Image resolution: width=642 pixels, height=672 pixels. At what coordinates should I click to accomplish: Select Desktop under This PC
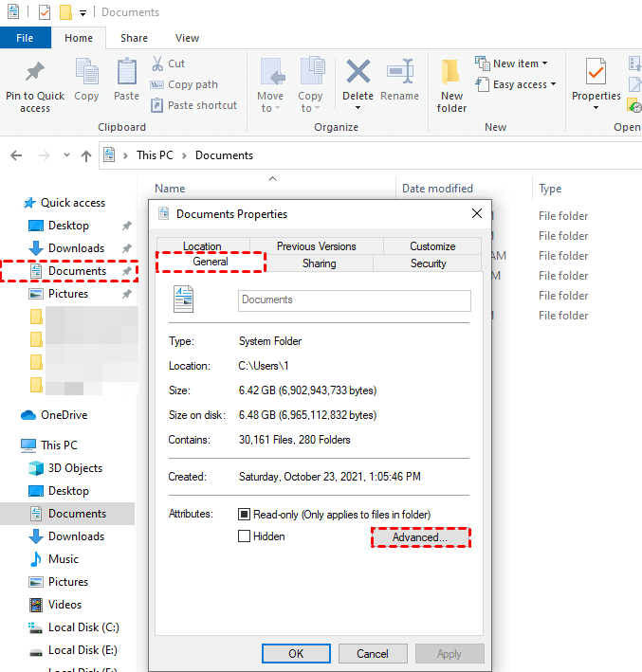67,491
